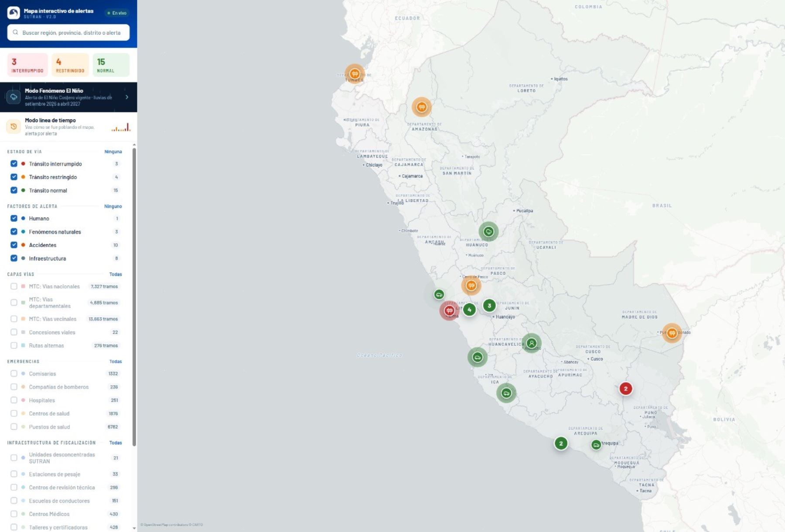Show Hospitales layer
This screenshot has height=532, width=785.
14,400
